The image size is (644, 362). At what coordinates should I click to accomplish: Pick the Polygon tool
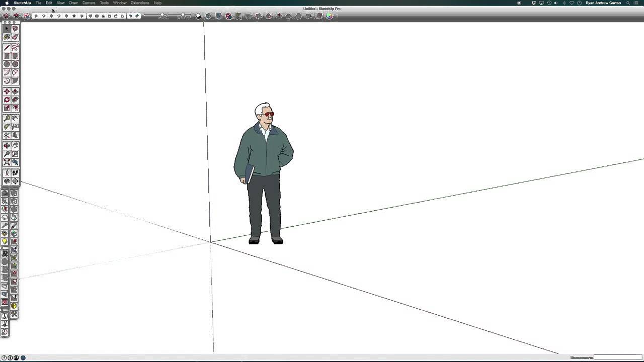pos(15,64)
